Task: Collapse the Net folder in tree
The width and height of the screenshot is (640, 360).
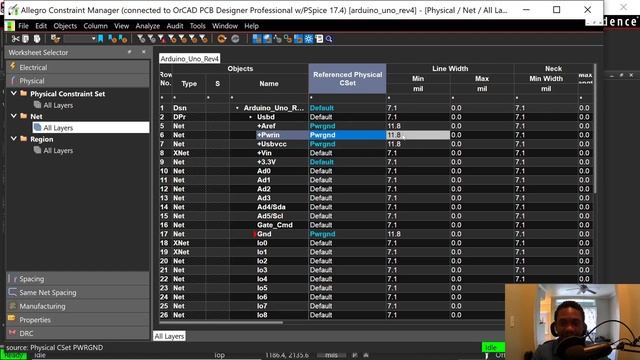Action: pos(13,116)
